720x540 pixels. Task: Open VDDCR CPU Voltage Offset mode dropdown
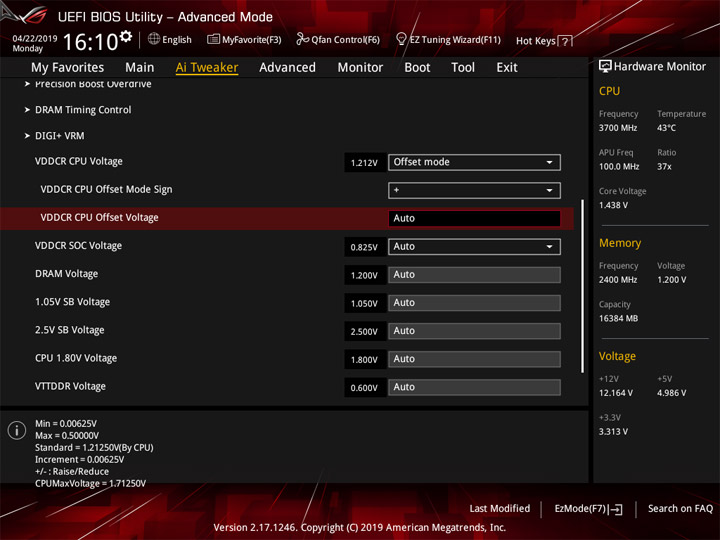[x=474, y=162]
